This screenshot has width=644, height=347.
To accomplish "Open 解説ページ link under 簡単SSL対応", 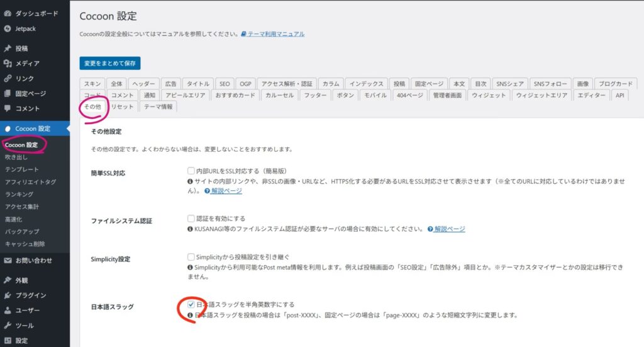I will click(x=226, y=191).
